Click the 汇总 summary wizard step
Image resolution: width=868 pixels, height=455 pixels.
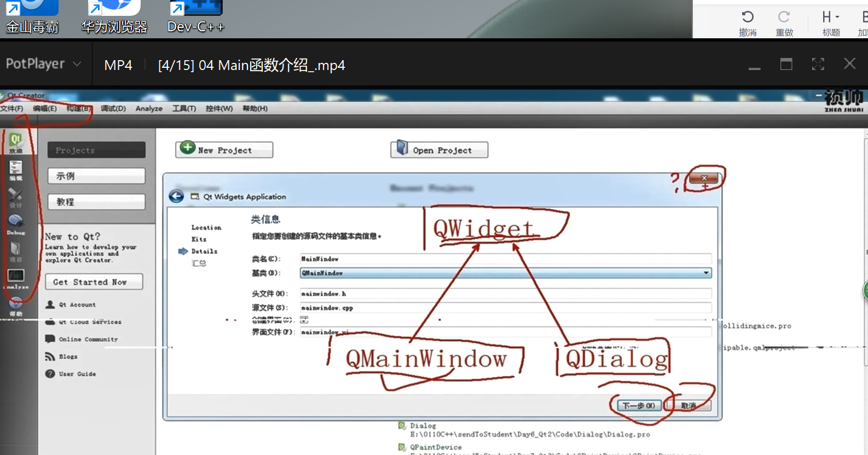pos(199,264)
